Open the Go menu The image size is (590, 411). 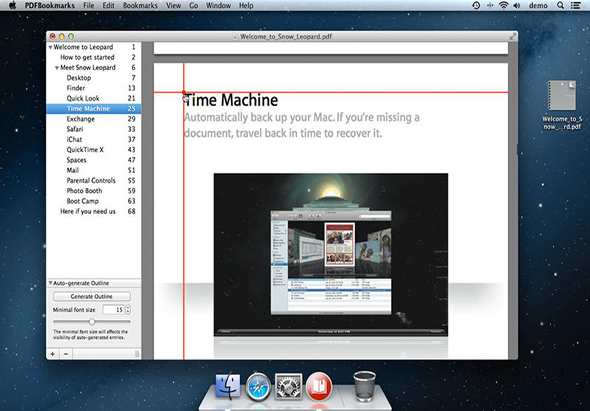[193, 5]
